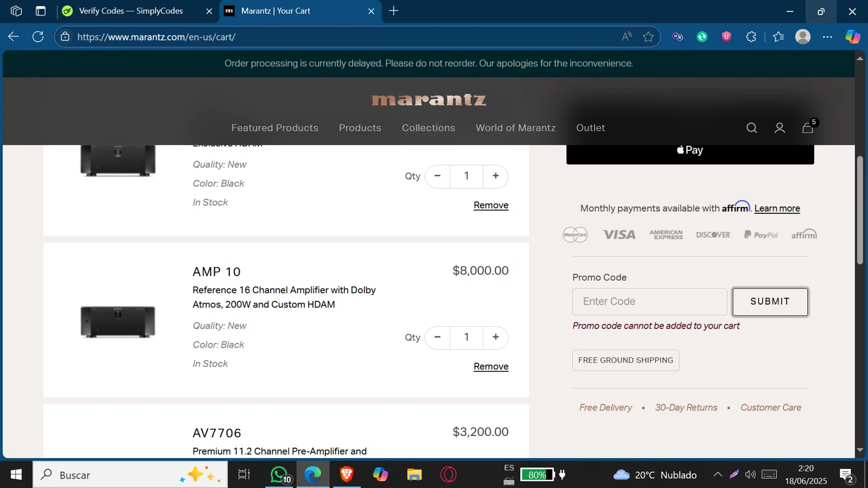
Task: Switch to Marantz Your Cart tab
Action: click(x=300, y=11)
